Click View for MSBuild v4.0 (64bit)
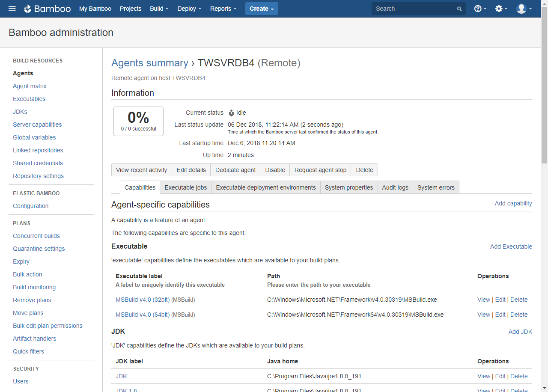This screenshot has width=548, height=392. 484,315
